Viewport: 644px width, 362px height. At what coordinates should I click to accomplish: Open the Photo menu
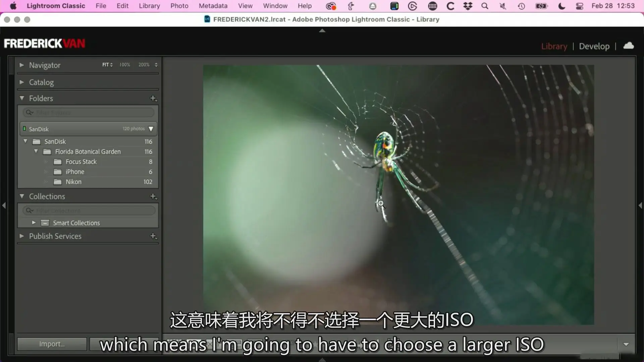[179, 6]
